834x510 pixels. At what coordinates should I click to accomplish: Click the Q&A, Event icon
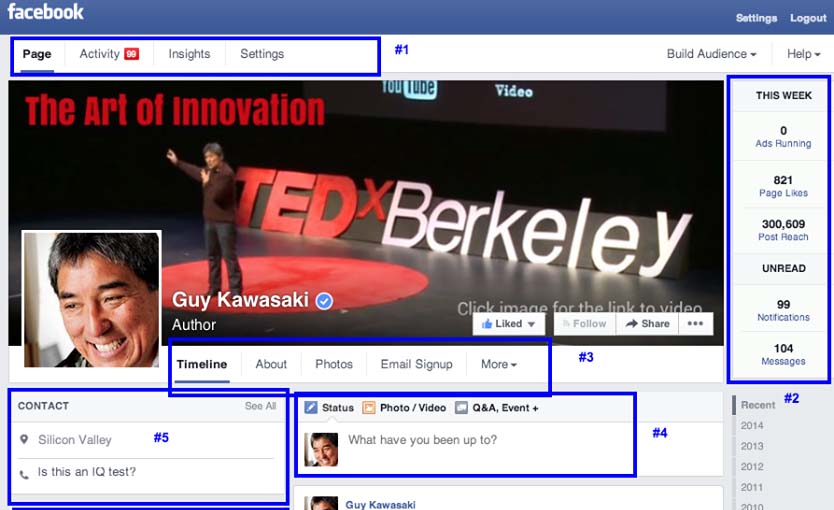461,408
